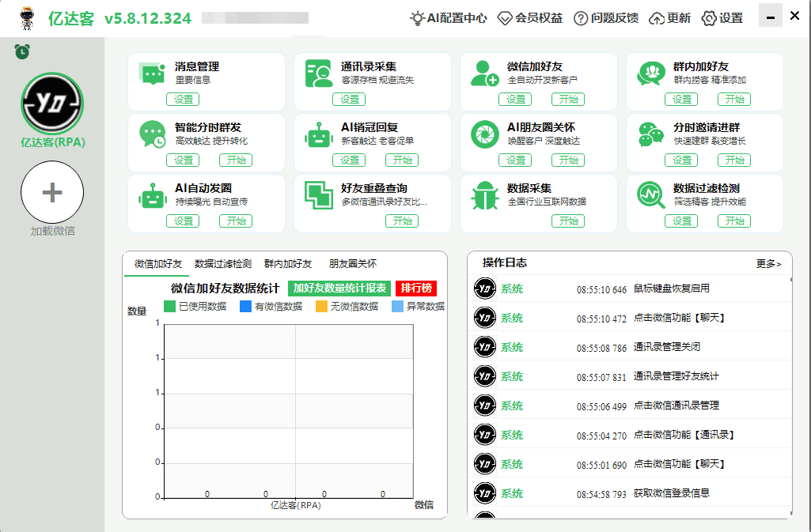This screenshot has width=811, height=532.
Task: Click the 有微信数据 blue legend swatch
Action: (246, 306)
